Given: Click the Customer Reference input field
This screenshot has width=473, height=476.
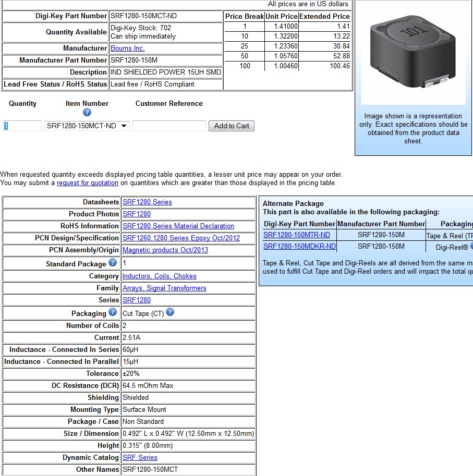Looking at the screenshot, I should [169, 126].
